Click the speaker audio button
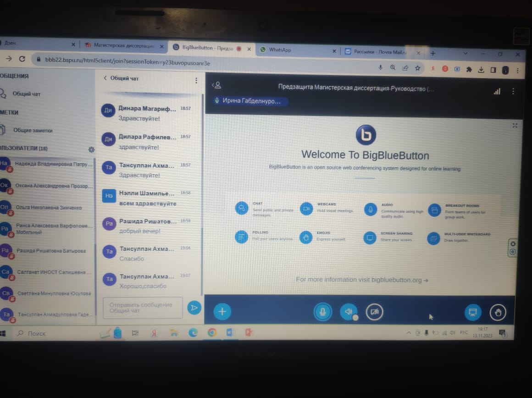This screenshot has width=532, height=398. tap(348, 312)
